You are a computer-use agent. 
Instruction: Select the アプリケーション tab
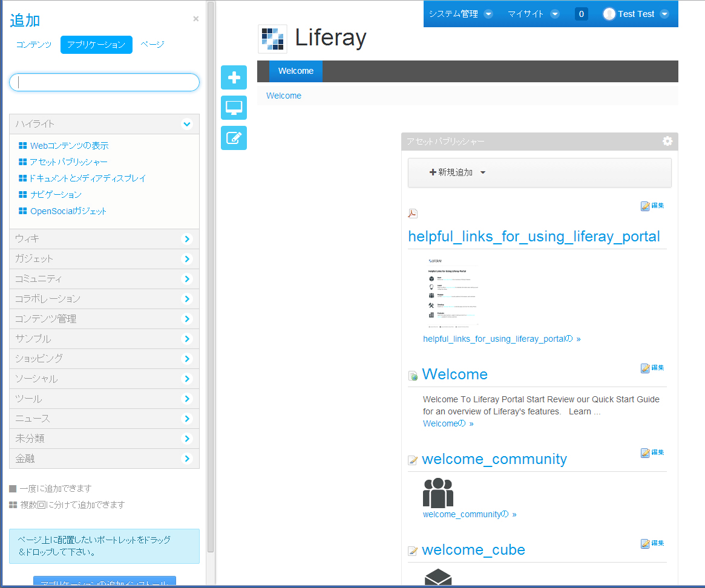point(96,45)
